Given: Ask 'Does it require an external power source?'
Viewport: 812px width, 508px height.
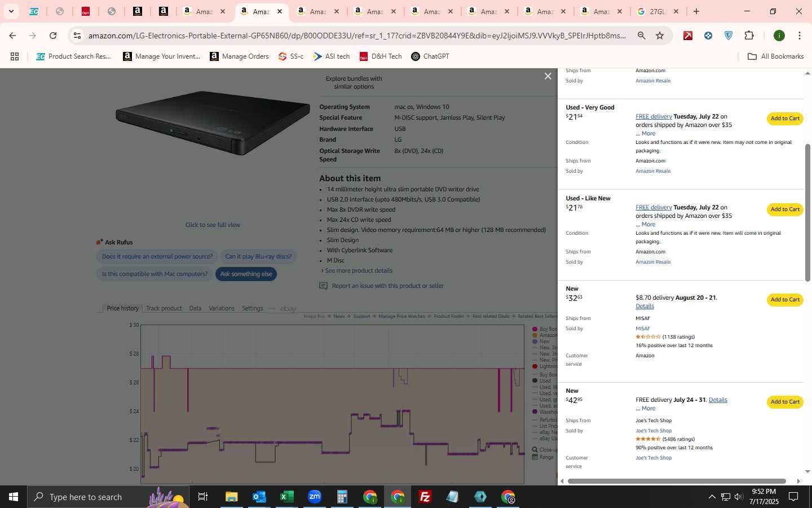Looking at the screenshot, I should pos(157,256).
